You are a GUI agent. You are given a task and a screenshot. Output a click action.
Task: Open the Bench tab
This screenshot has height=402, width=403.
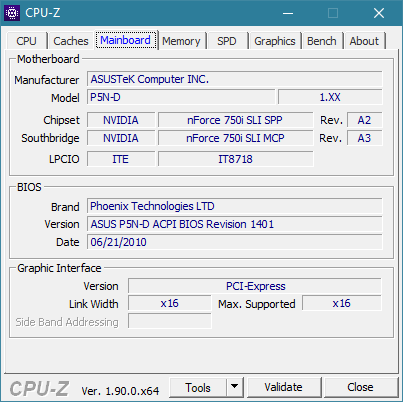point(322,41)
